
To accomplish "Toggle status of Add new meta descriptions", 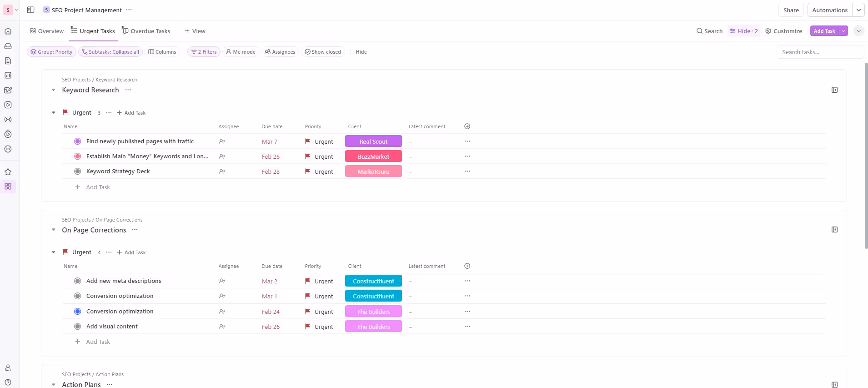I will point(78,281).
